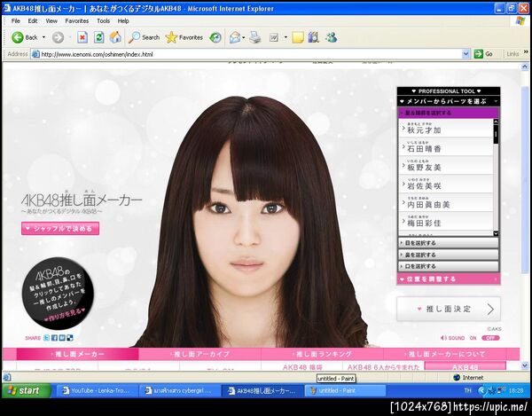532x416 pixels.
Task: Open the Edit menu
Action: point(33,20)
